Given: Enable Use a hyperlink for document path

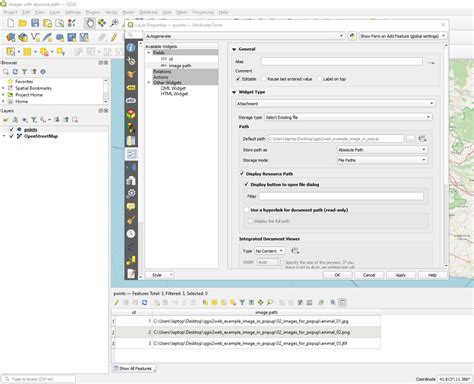Looking at the screenshot, I should point(247,210).
